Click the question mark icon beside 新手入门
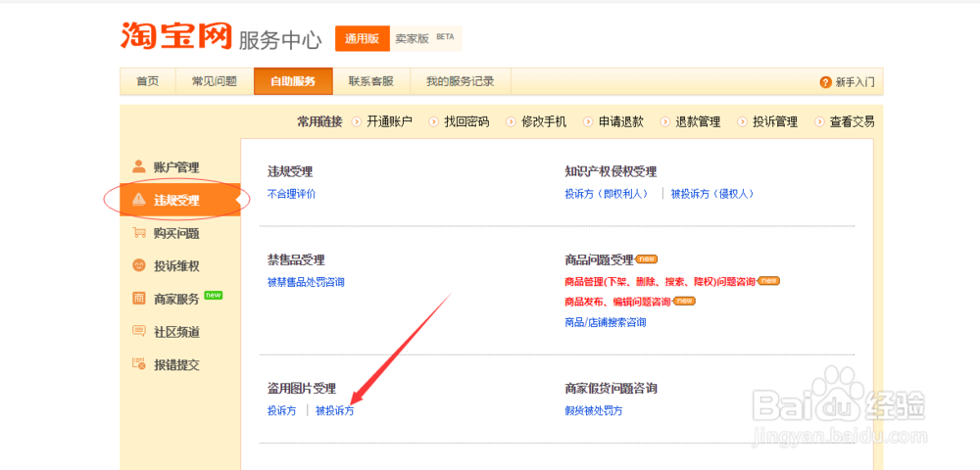This screenshot has height=470, width=980. click(825, 82)
